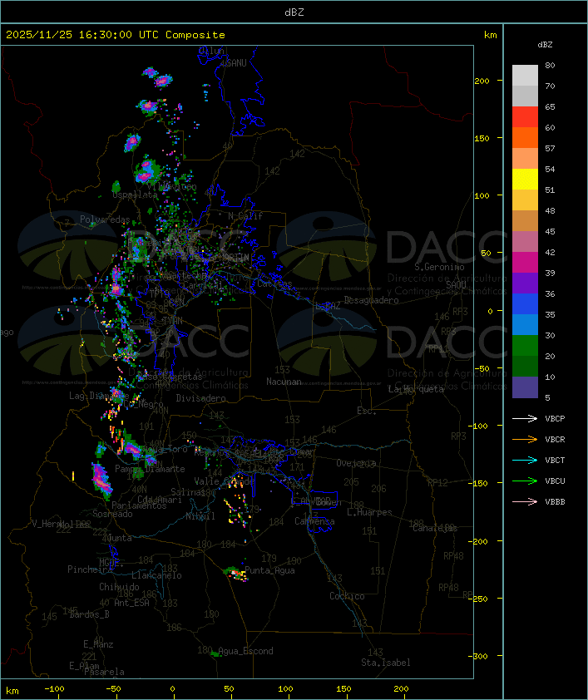Click the dBZ title at the top
The height and width of the screenshot is (700, 588).
click(x=294, y=12)
